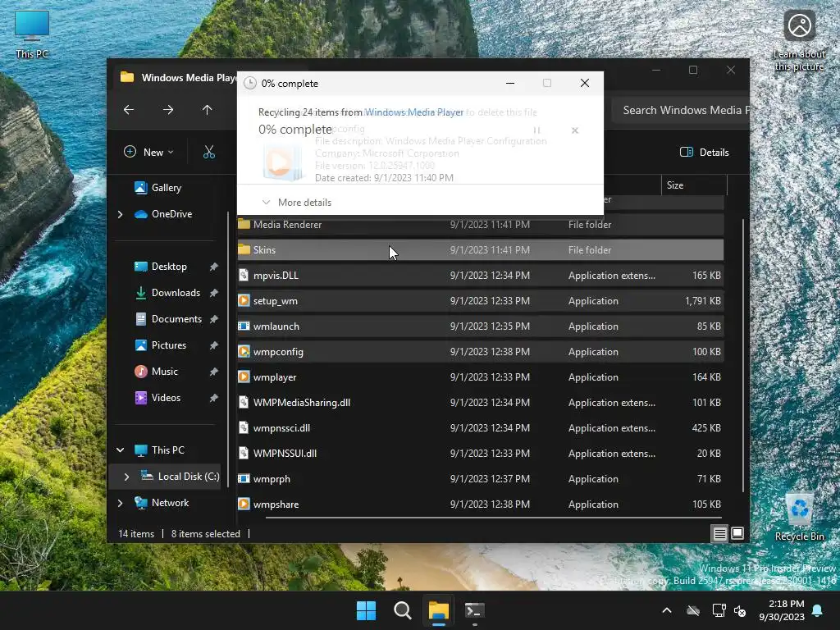Collapse the This PC tree node
This screenshot has height=630, width=840.
[x=120, y=450]
